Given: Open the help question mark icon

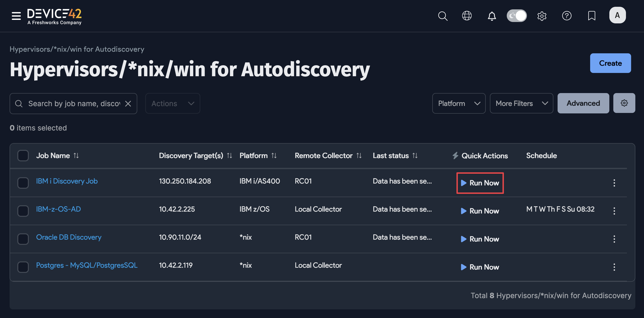Looking at the screenshot, I should coord(567,16).
